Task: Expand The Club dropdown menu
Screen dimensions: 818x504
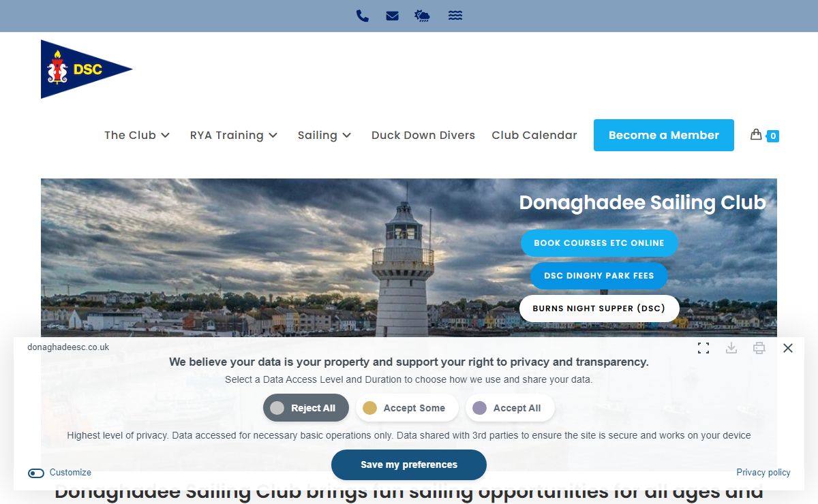Action: coord(137,135)
